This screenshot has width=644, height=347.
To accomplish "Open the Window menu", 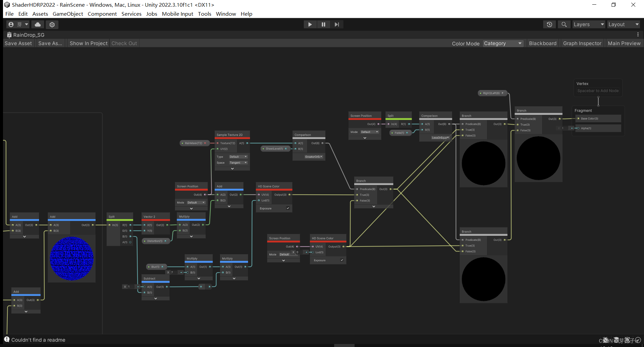I will 226,14.
